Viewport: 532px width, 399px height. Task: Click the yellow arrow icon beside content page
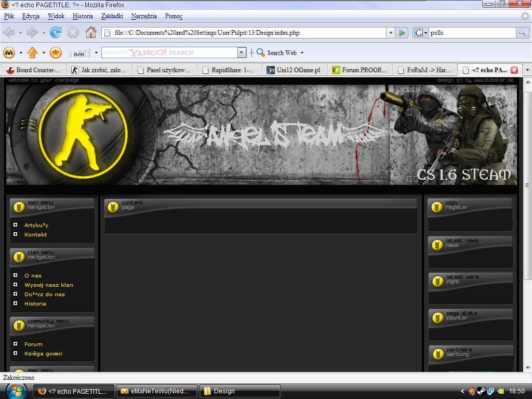(113, 207)
